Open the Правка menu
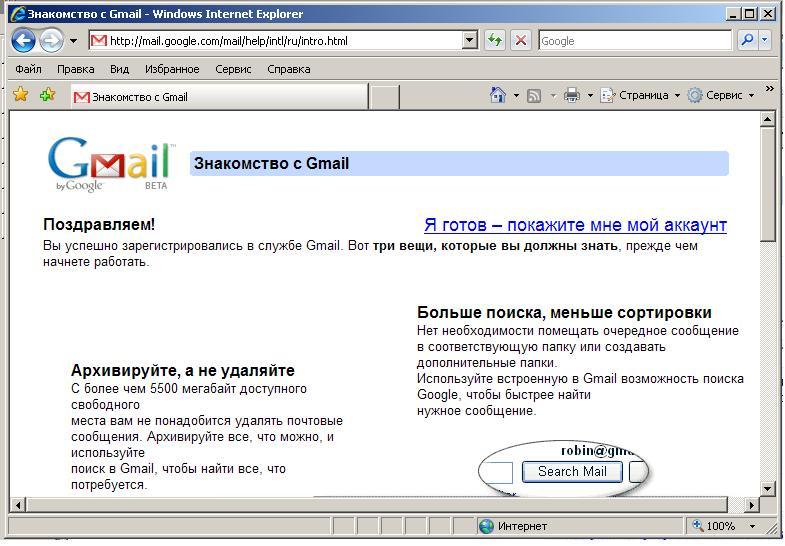The height and width of the screenshot is (546, 785). pyautogui.click(x=76, y=69)
